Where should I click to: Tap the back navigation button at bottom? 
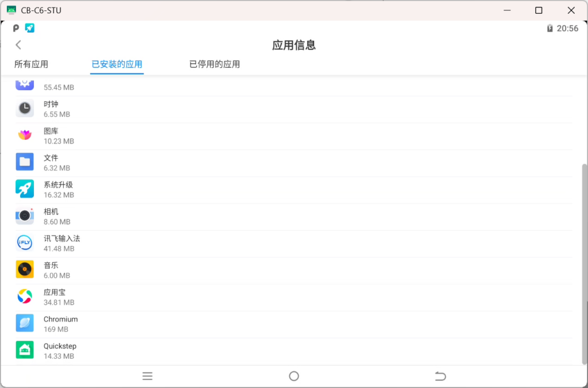[440, 376]
